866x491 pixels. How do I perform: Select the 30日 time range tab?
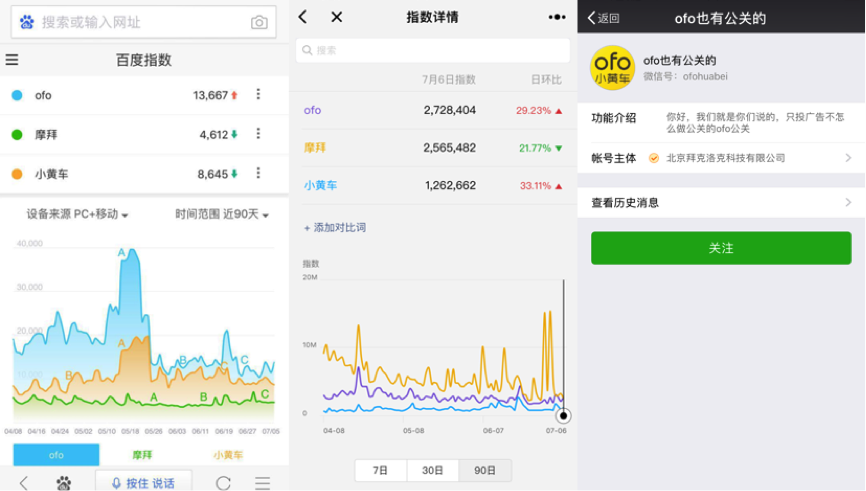point(432,470)
